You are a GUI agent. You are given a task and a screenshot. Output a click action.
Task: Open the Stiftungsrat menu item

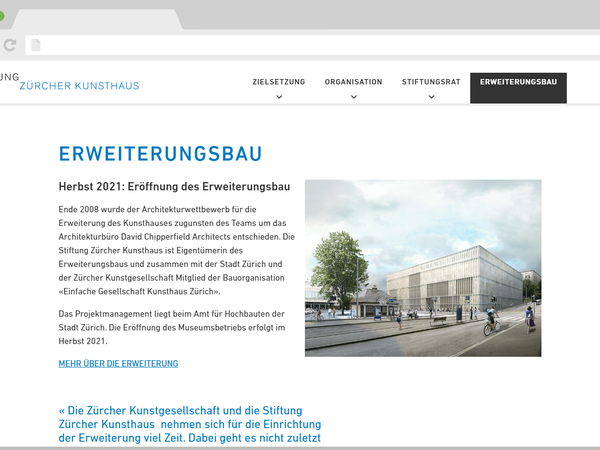coord(431,82)
